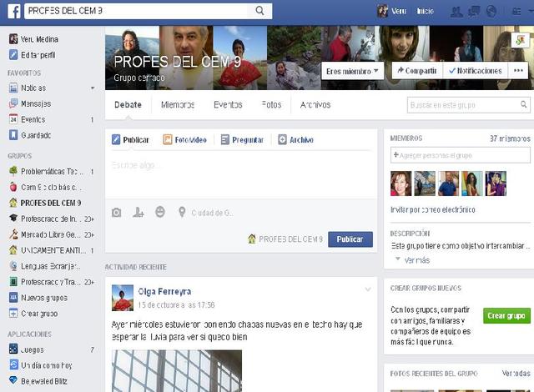The height and width of the screenshot is (392, 534).
Task: Click the Mensajes sidebar icon
Action: click(x=13, y=103)
